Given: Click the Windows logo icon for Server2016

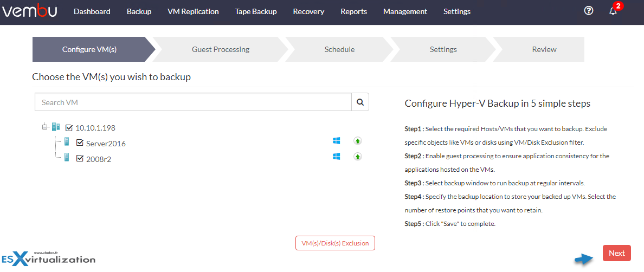Looking at the screenshot, I should [x=337, y=141].
